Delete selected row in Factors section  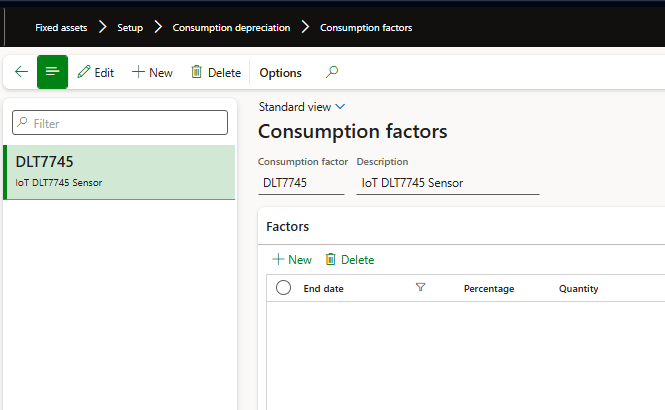pyautogui.click(x=350, y=259)
